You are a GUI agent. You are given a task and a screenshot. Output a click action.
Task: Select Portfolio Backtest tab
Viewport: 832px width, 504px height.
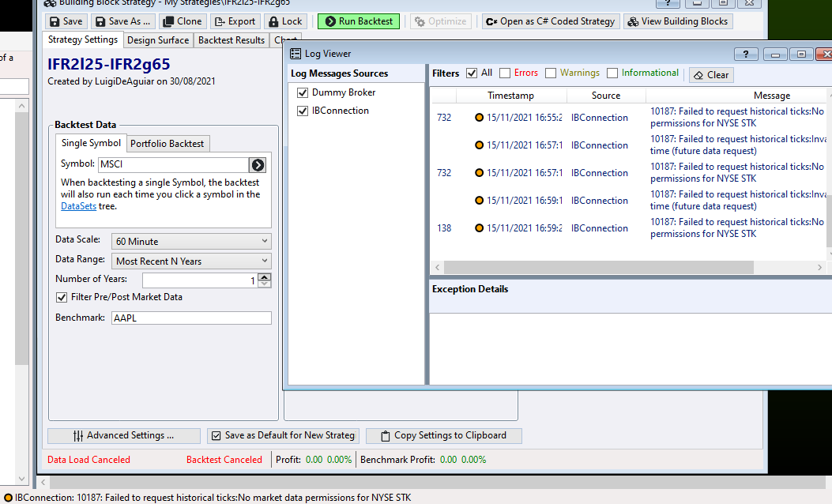[x=168, y=144]
